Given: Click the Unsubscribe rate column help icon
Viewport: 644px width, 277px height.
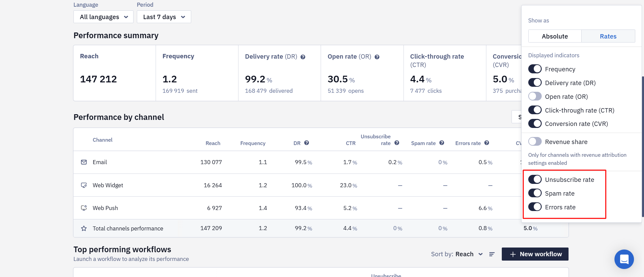Looking at the screenshot, I should 397,143.
